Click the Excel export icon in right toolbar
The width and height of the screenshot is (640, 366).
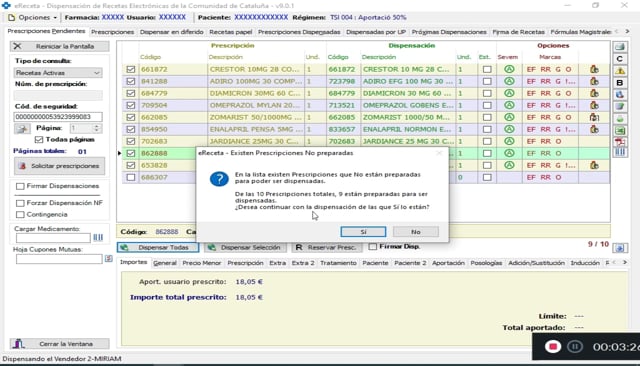click(620, 131)
